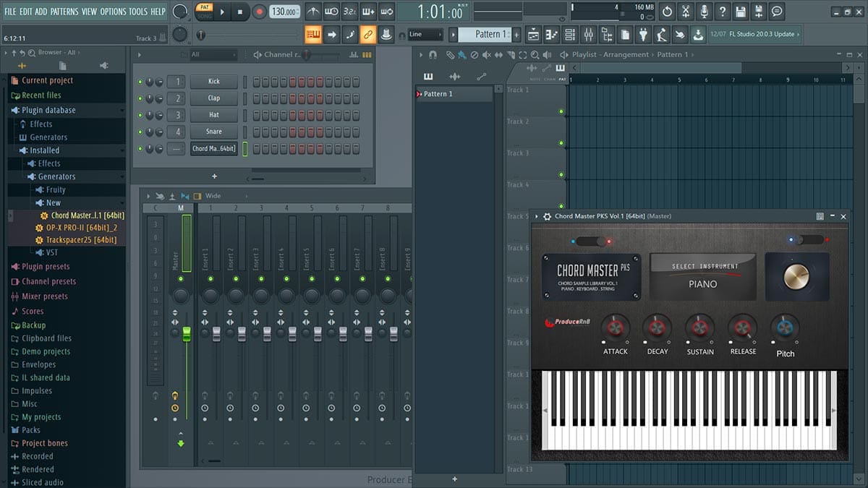The width and height of the screenshot is (868, 488).
Task: Toggle the Chord Master channel select LED
Action: click(x=244, y=148)
